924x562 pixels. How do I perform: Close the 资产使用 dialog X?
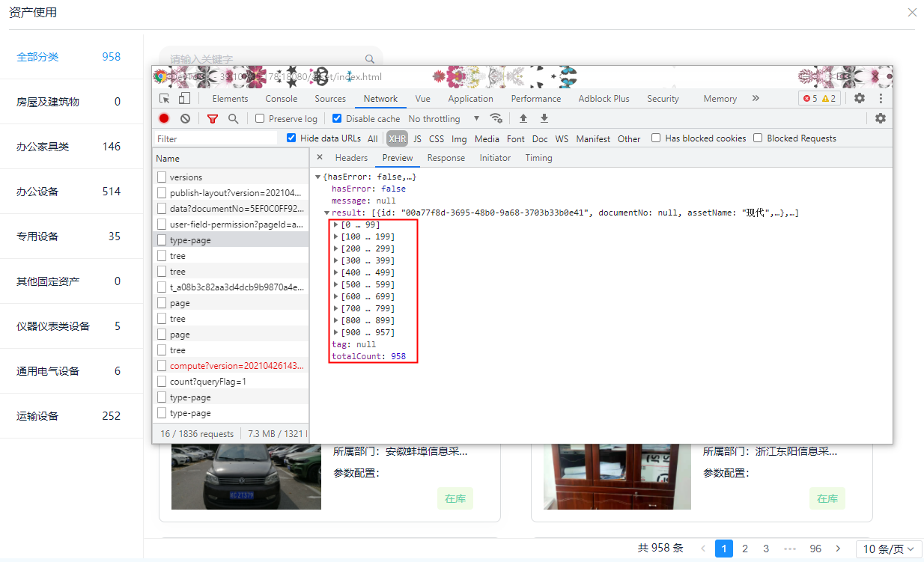point(912,12)
